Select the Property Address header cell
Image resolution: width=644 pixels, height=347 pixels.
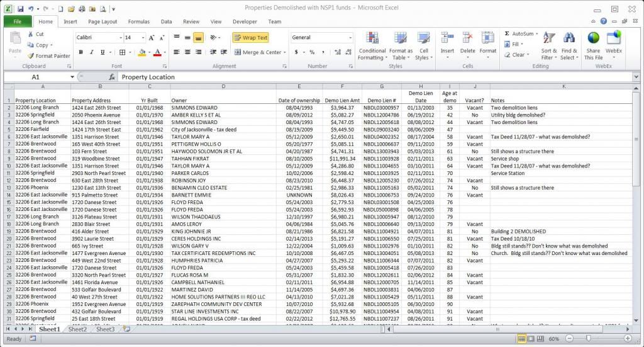click(x=91, y=100)
